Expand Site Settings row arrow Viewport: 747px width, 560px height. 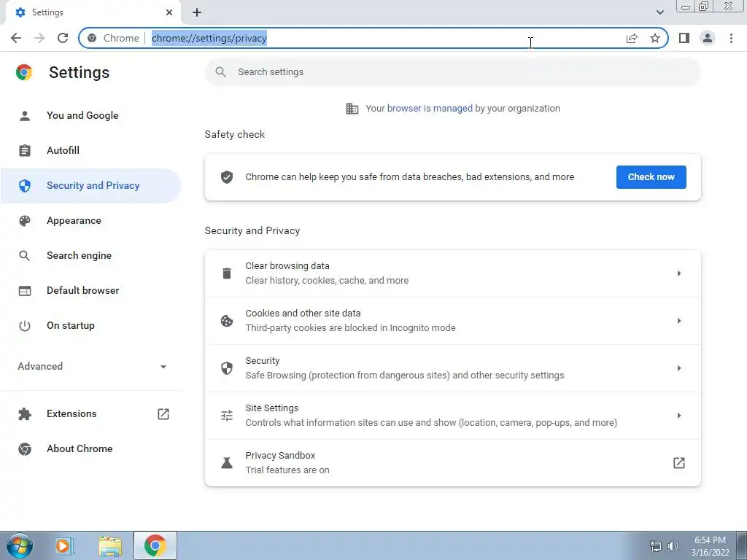679,416
